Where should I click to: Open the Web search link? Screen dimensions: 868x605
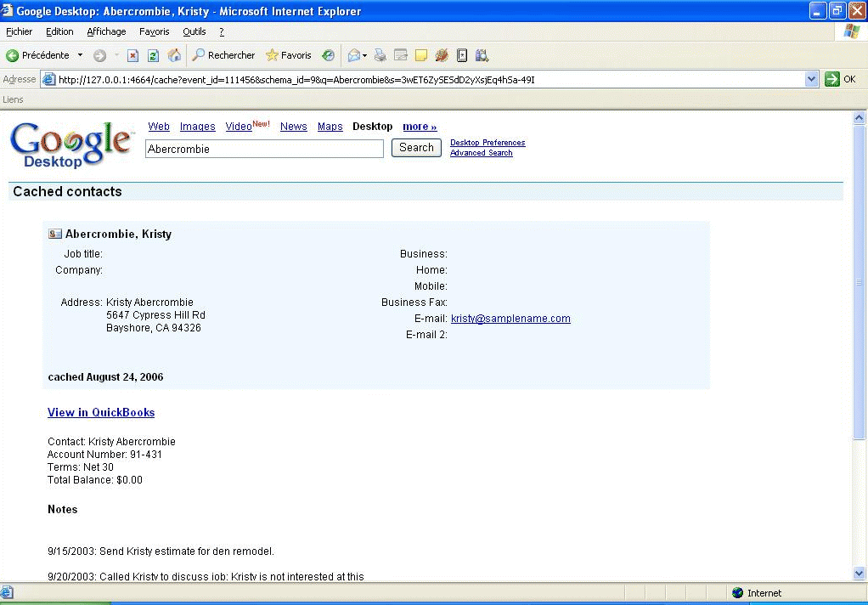point(159,127)
